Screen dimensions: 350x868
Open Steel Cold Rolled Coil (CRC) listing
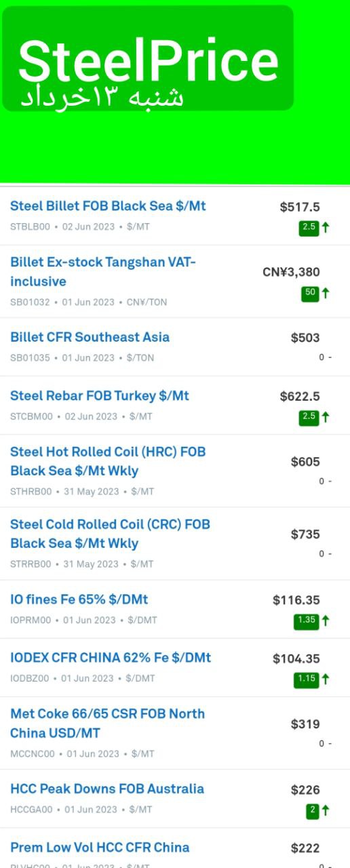(110, 534)
